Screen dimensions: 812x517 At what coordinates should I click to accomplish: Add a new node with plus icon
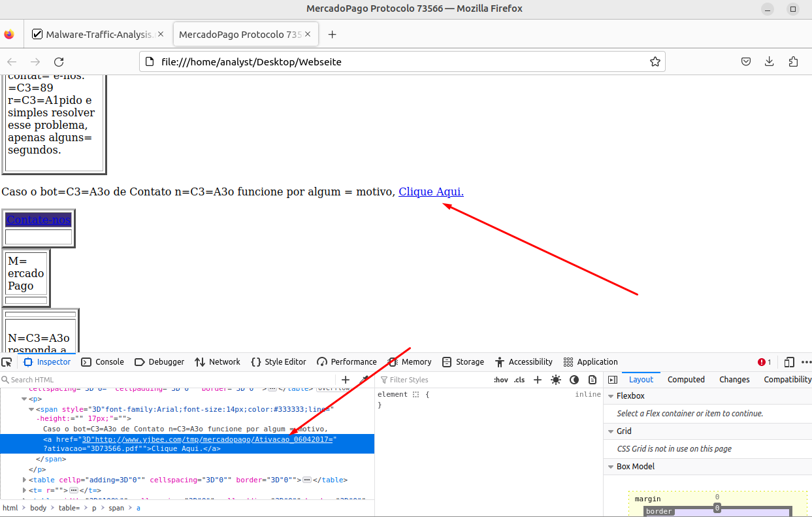346,380
